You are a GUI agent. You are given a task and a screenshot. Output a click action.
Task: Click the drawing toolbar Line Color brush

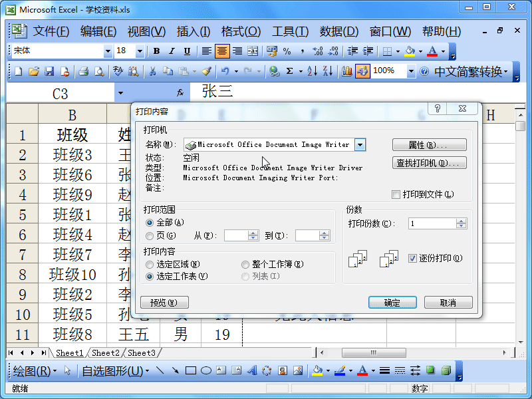340,370
